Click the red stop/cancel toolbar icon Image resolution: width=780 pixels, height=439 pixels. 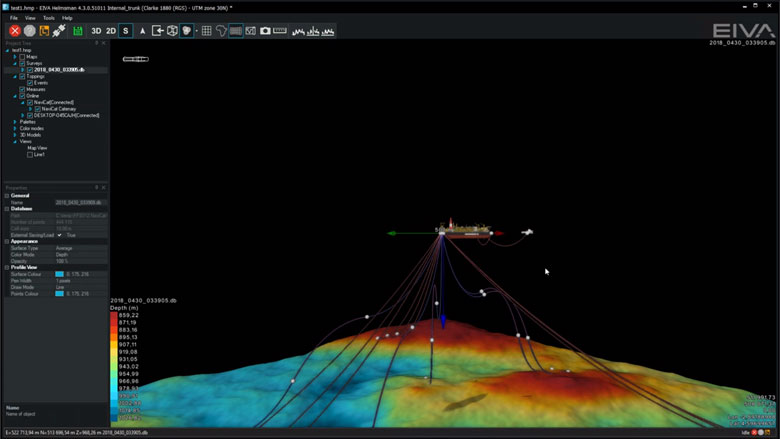[15, 31]
